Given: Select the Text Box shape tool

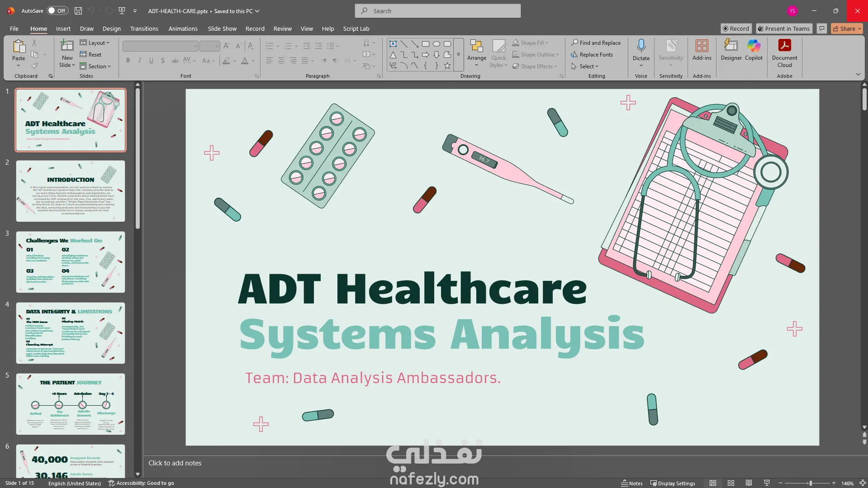Looking at the screenshot, I should [393, 44].
